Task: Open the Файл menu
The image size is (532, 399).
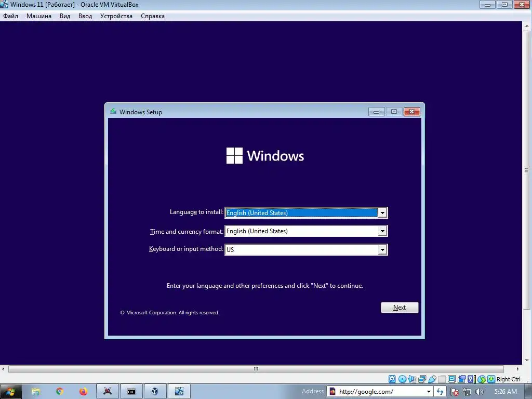Action: pyautogui.click(x=10, y=16)
